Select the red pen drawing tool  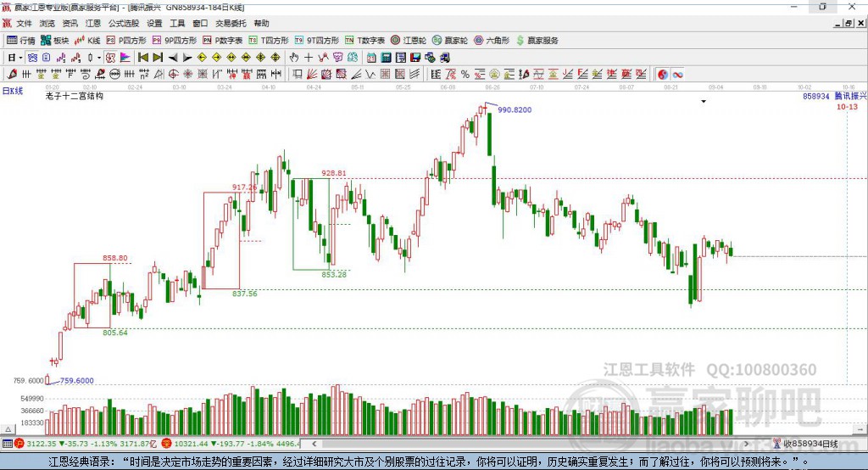pos(12,75)
